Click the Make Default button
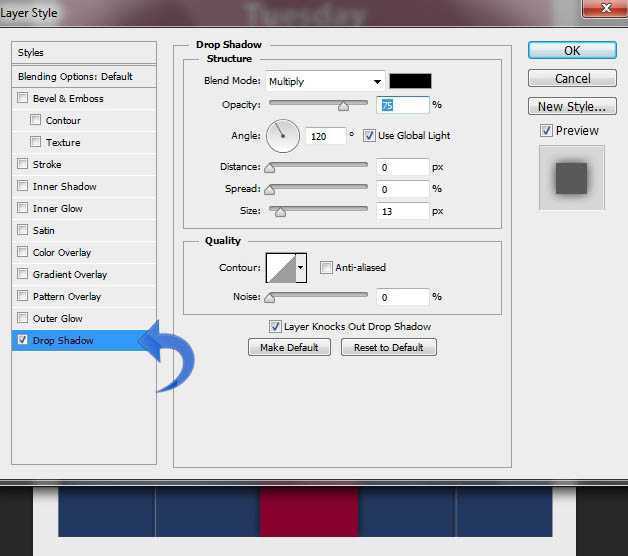 pos(289,347)
